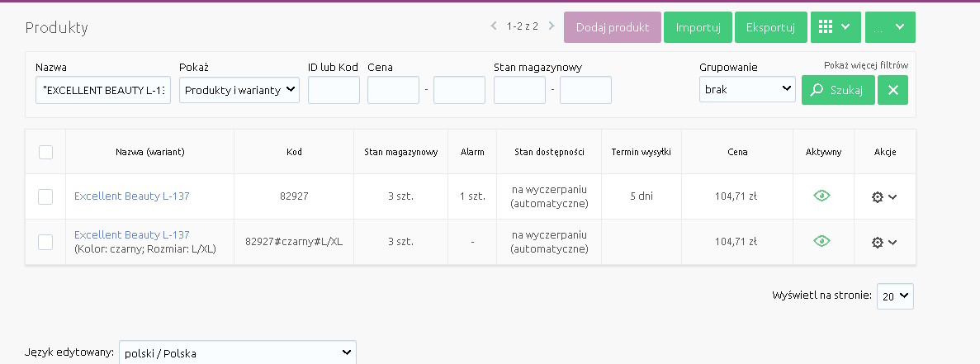
Task: Click the Kod column header
Action: point(294,152)
